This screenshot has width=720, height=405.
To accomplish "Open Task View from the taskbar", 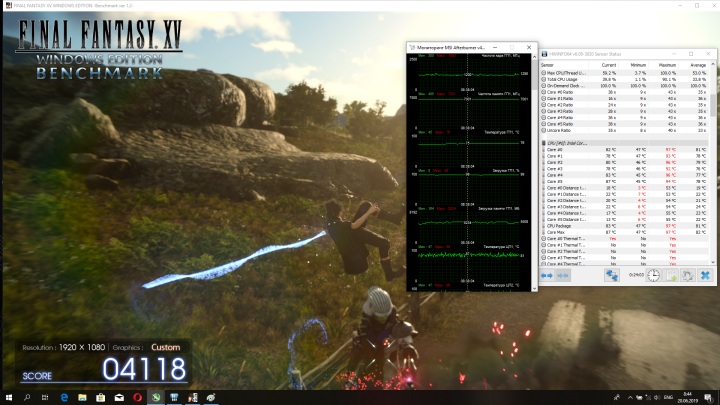I will pos(45,397).
